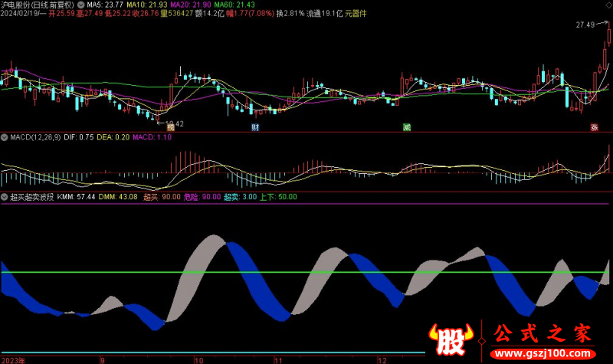
Task: Click the 2023年 time axis label
Action: (14, 359)
